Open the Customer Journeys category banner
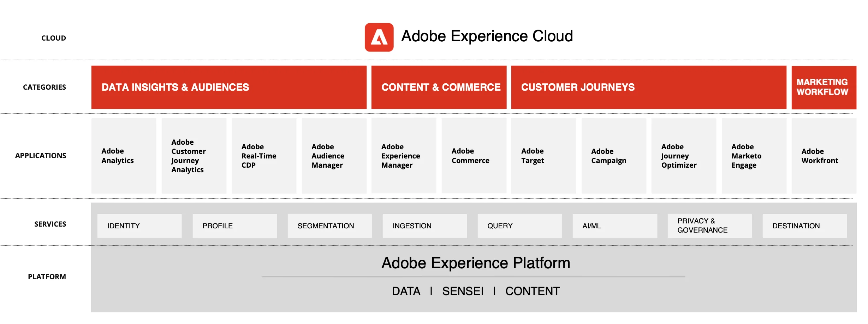The image size is (868, 324). click(648, 87)
